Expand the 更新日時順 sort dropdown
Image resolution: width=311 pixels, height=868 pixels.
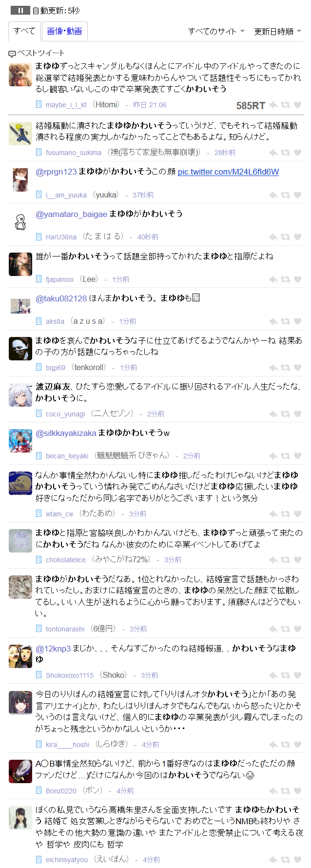(277, 31)
